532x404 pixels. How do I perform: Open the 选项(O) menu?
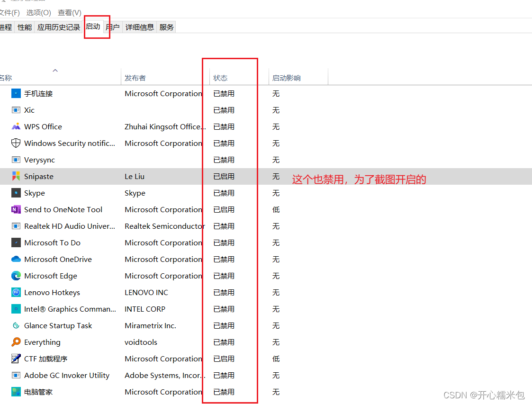pos(39,12)
